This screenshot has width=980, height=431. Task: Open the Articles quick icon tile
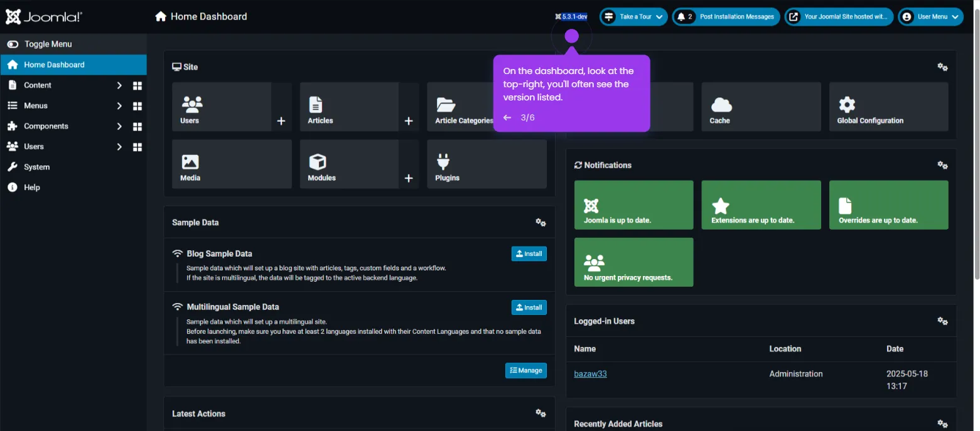(x=349, y=107)
